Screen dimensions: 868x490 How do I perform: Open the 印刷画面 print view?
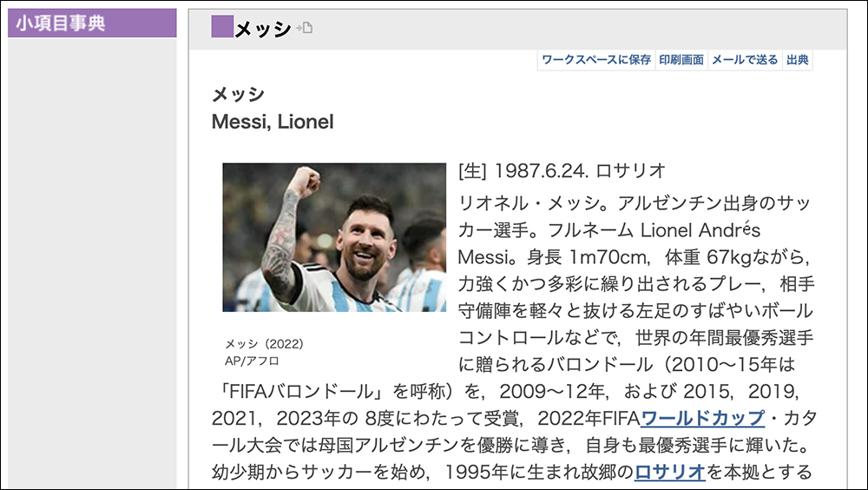(x=681, y=60)
